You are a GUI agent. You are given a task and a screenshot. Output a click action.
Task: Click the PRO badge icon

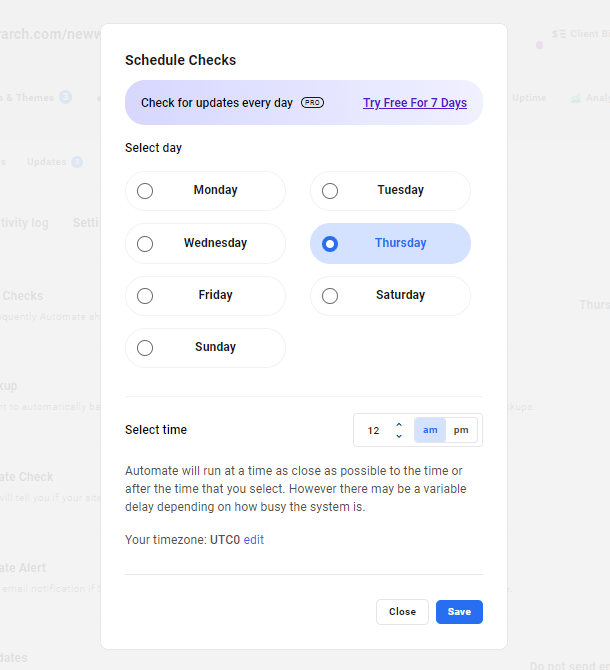tap(312, 103)
